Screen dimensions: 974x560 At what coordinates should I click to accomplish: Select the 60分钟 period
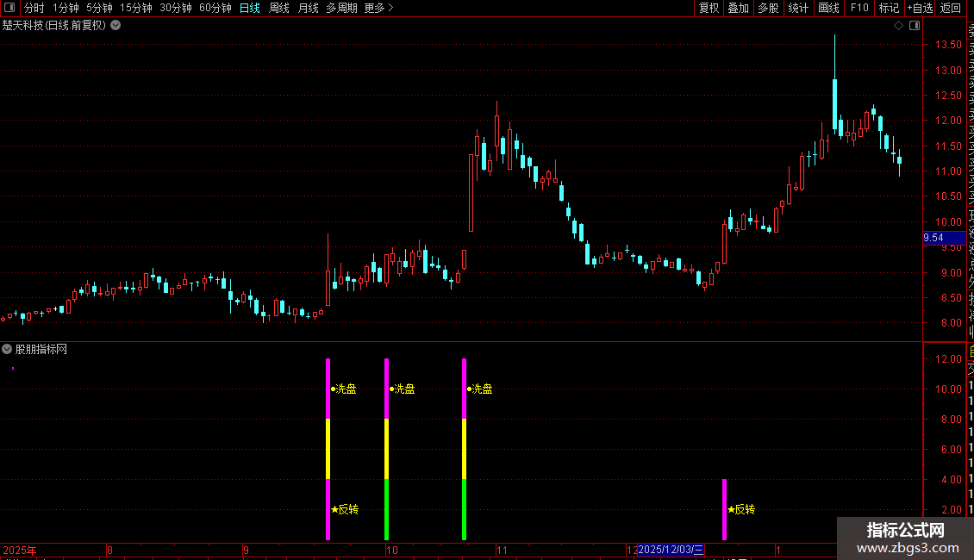[215, 8]
